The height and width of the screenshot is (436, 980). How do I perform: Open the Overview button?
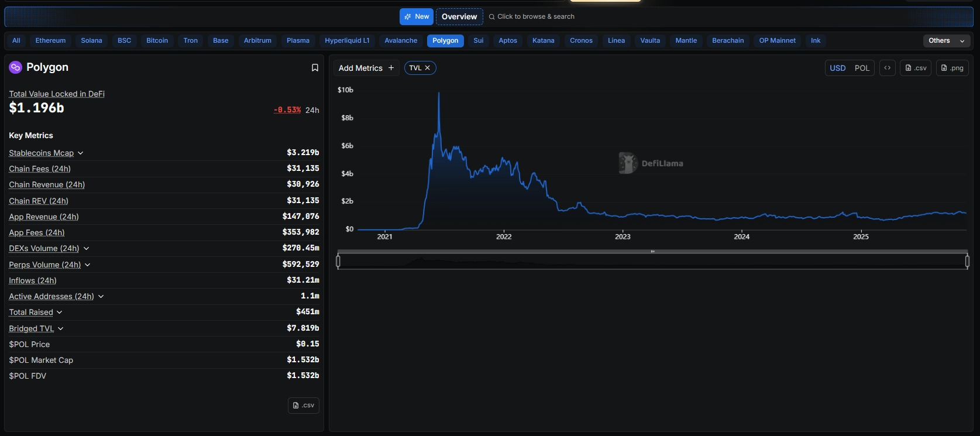pyautogui.click(x=459, y=17)
